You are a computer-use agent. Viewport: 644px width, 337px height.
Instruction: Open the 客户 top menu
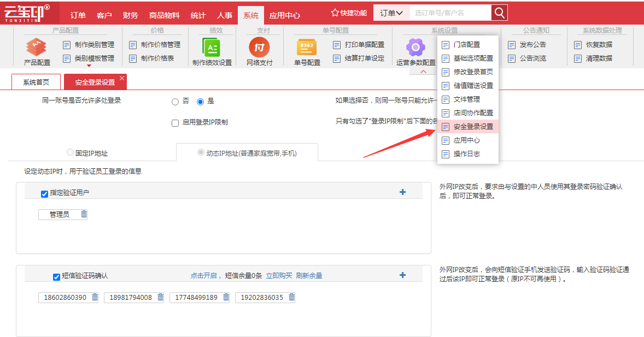(x=104, y=15)
